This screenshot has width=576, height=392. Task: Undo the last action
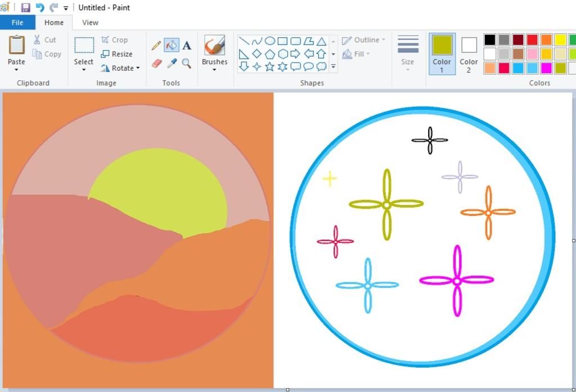pos(40,7)
